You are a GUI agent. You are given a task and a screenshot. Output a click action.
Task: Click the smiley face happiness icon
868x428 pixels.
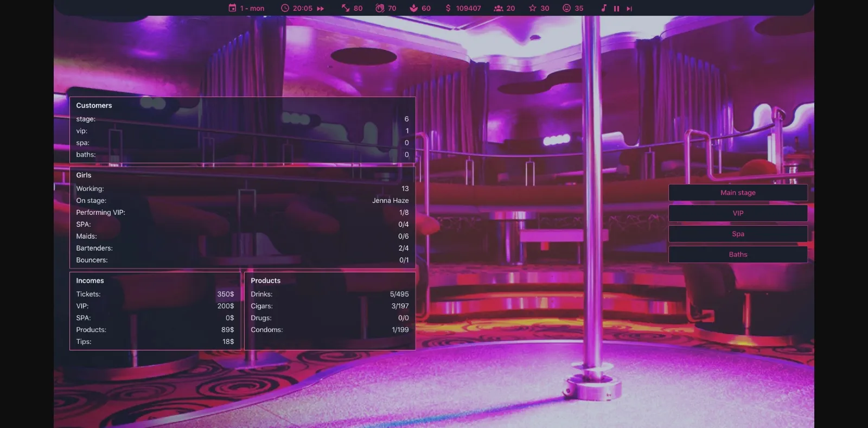tap(567, 8)
